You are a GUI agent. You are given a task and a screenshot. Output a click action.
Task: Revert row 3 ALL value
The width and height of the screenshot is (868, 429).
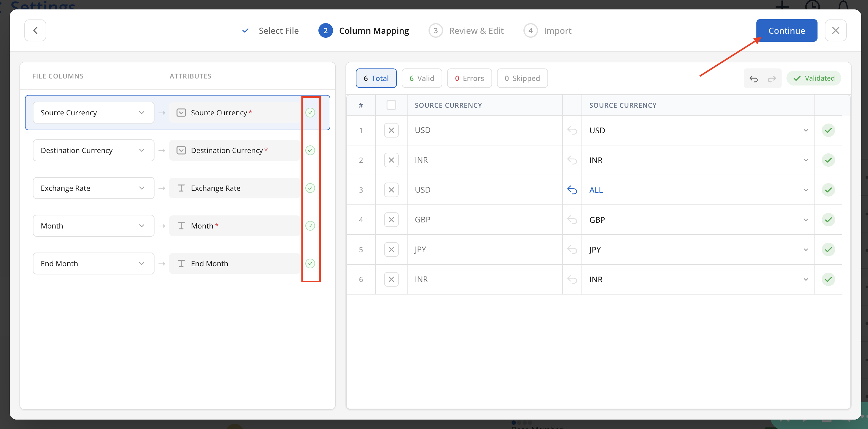(572, 190)
